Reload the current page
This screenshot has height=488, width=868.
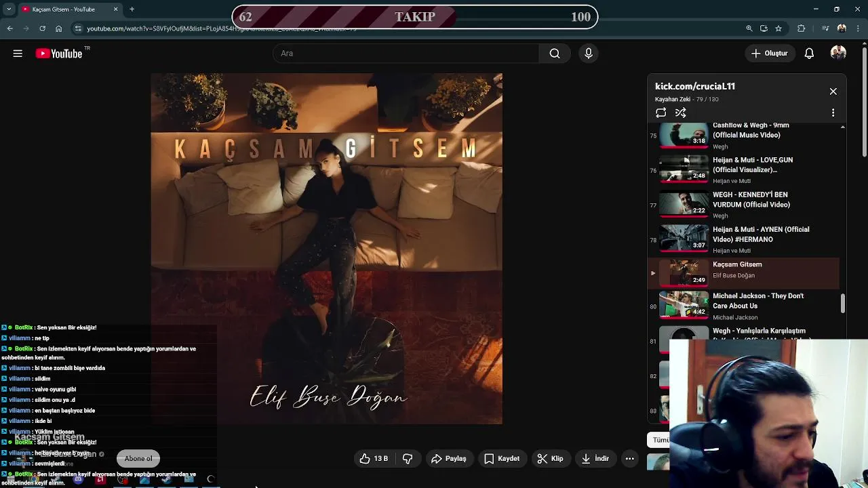coord(42,28)
